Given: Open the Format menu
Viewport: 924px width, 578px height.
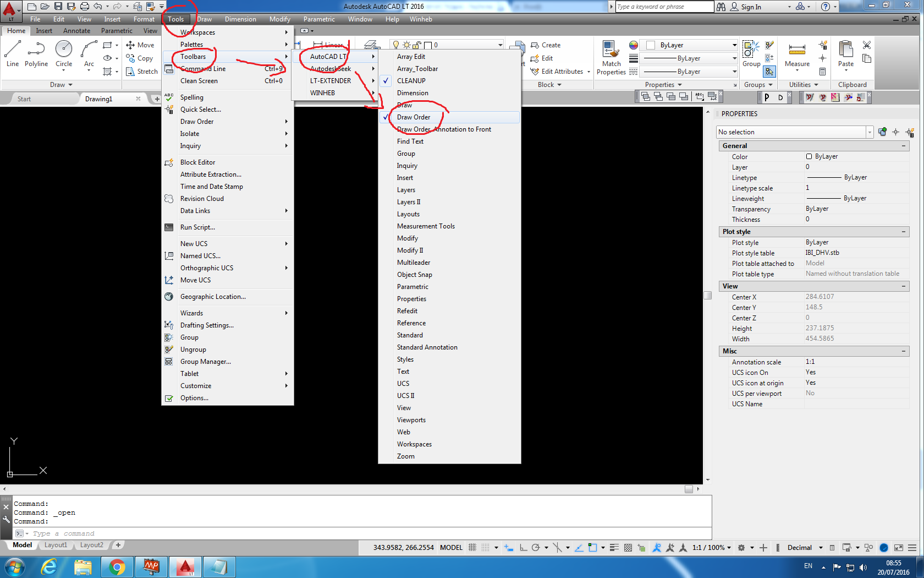Looking at the screenshot, I should point(144,19).
